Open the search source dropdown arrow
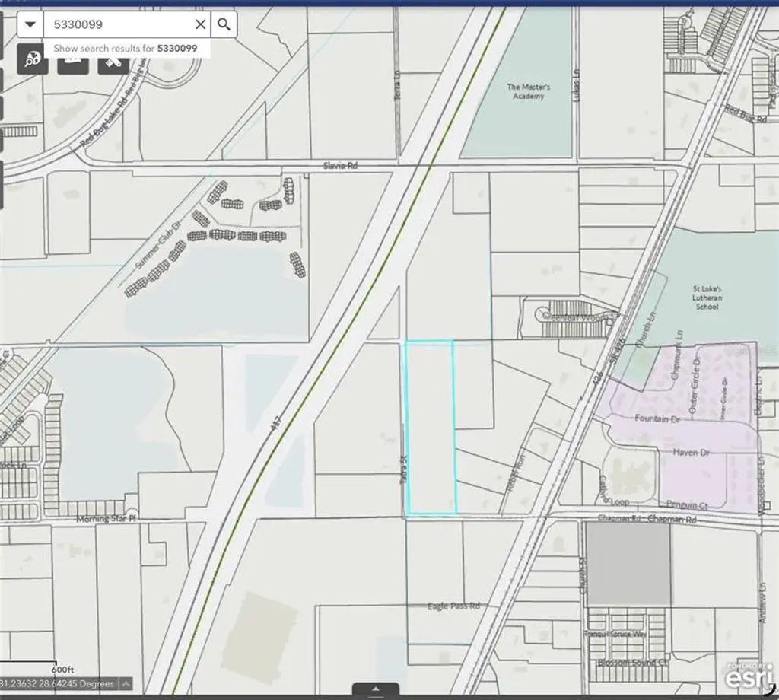This screenshot has height=700, width=779. tap(30, 24)
